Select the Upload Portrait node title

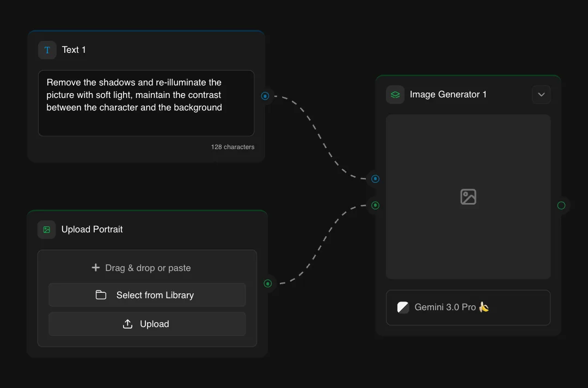(92, 229)
